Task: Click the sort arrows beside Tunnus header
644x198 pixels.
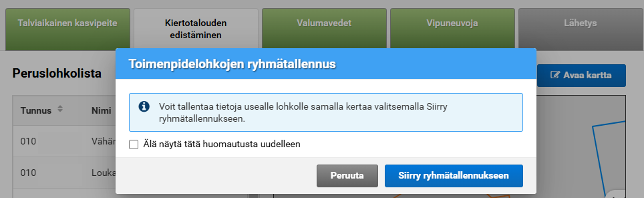Action: click(x=60, y=109)
